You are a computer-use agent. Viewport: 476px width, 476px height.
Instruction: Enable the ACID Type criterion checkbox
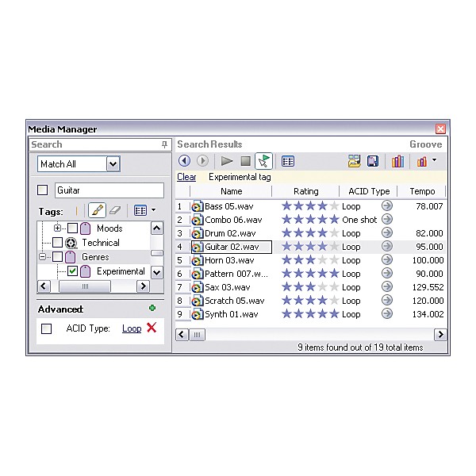tap(46, 328)
